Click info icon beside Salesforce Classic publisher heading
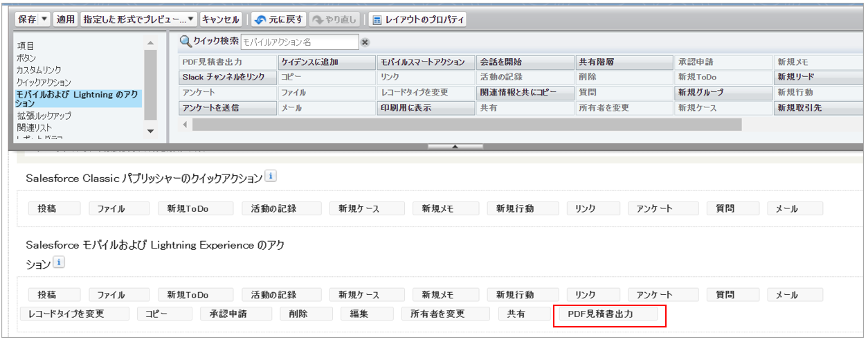The image size is (868, 342). (271, 177)
